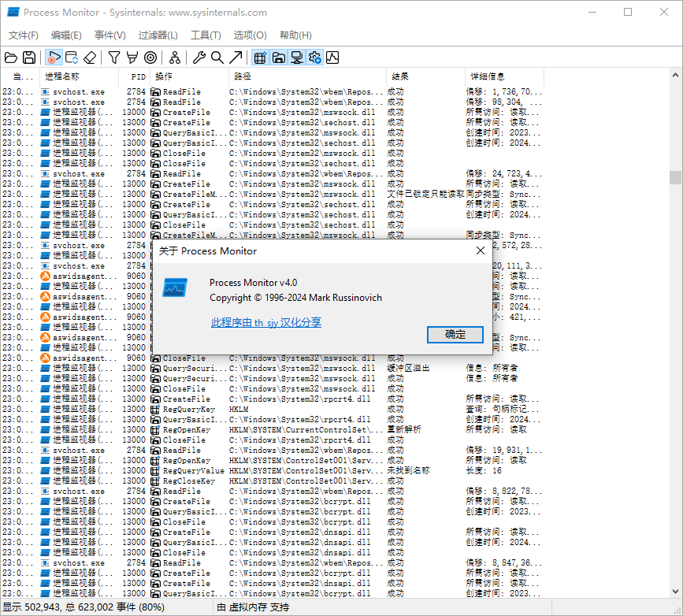
Task: Open the Highlight tool in the toolbar
Action: pos(132,58)
